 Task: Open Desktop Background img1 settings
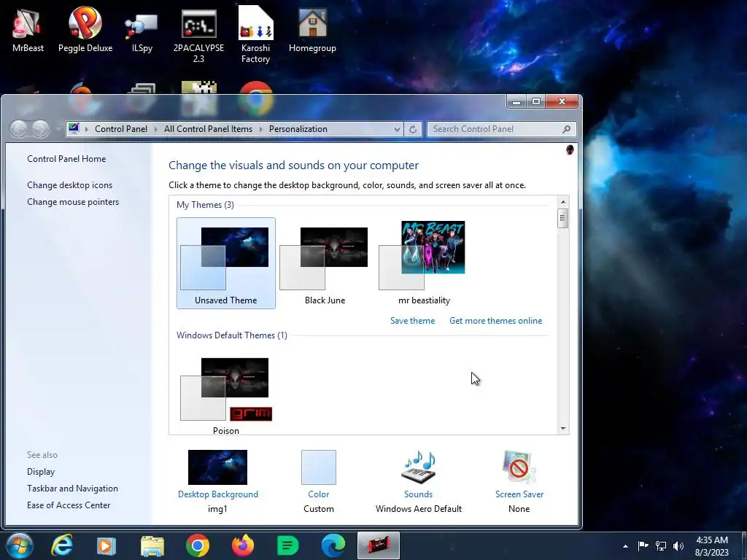point(217,467)
